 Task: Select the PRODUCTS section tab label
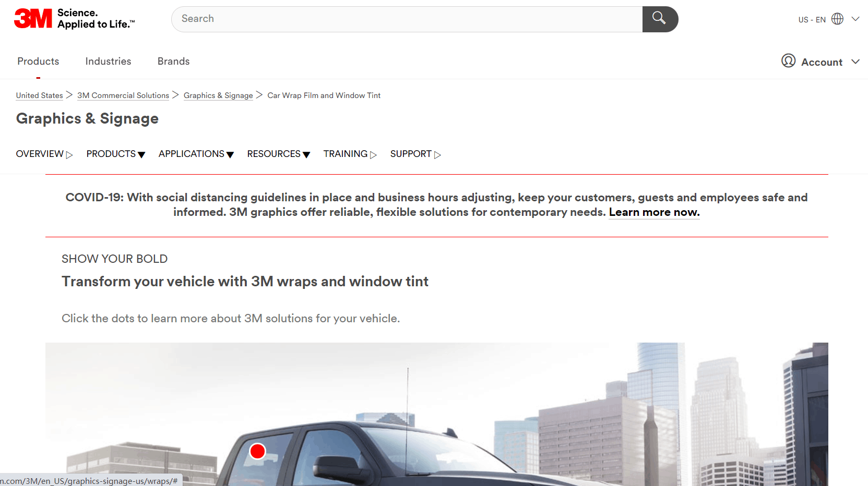click(111, 154)
